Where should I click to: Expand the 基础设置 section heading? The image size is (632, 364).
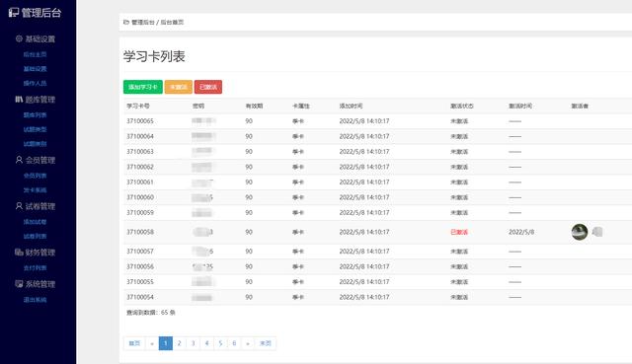click(x=40, y=39)
